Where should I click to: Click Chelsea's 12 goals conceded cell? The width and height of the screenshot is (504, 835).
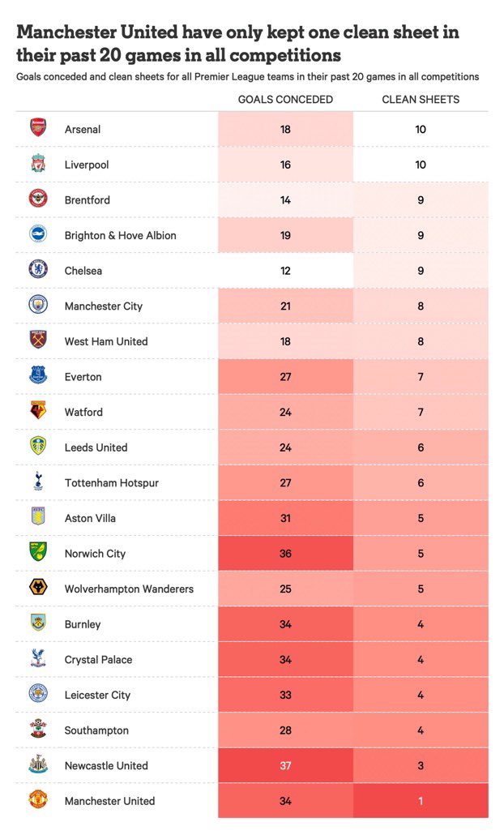tap(285, 271)
